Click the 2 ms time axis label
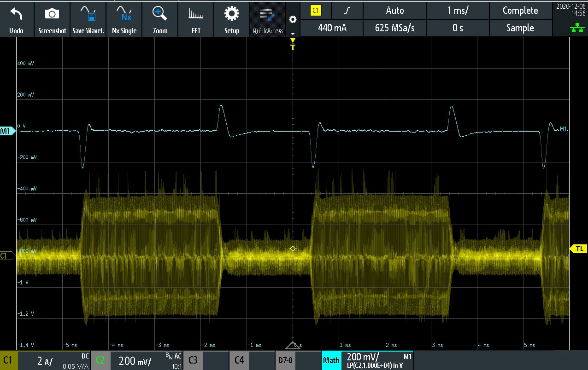This screenshot has width=588, height=370. pos(391,345)
